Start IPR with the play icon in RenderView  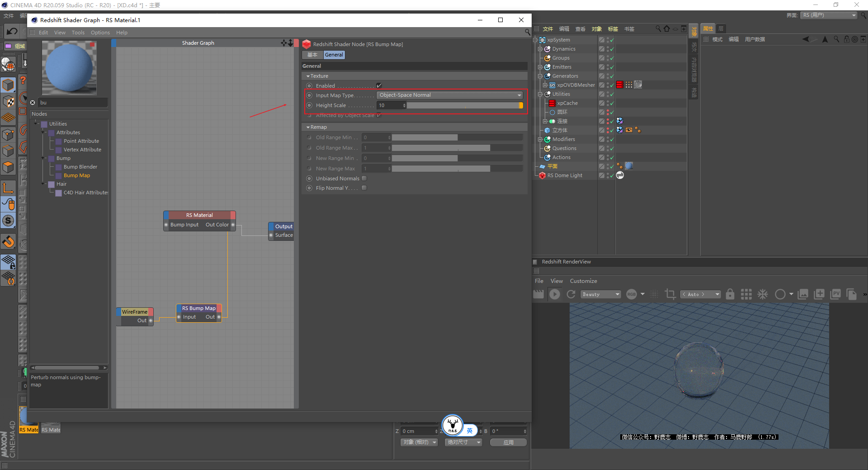(555, 294)
